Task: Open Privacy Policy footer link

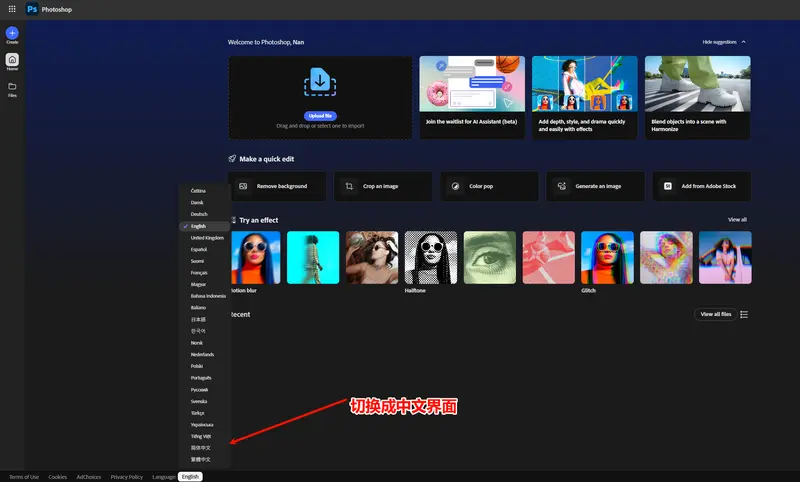Action: click(x=127, y=477)
